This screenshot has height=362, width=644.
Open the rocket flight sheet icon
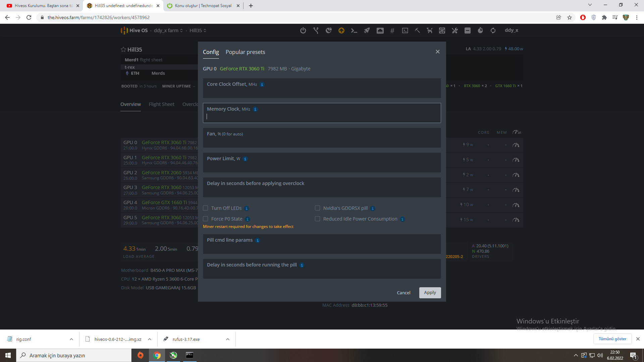coord(367,31)
